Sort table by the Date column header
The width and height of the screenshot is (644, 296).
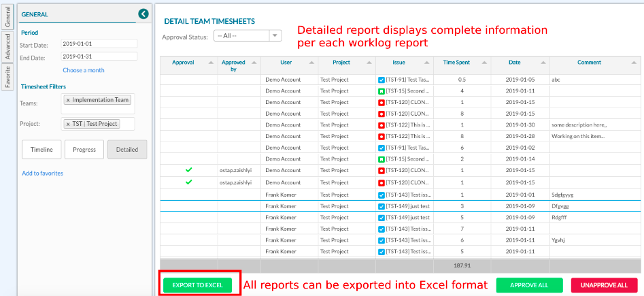[514, 63]
